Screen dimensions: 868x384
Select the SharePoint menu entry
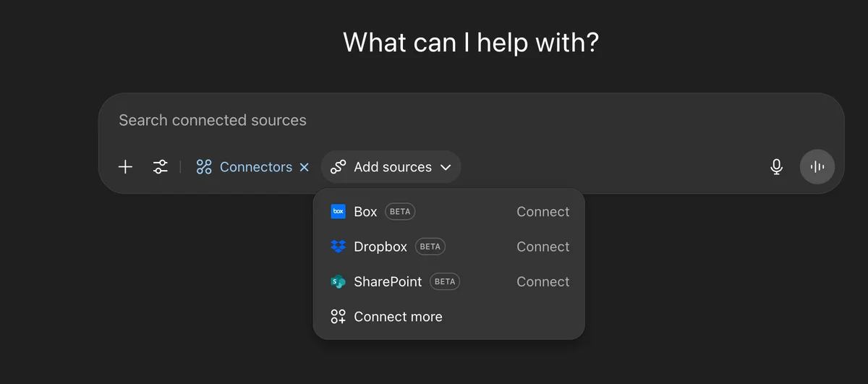pos(448,282)
